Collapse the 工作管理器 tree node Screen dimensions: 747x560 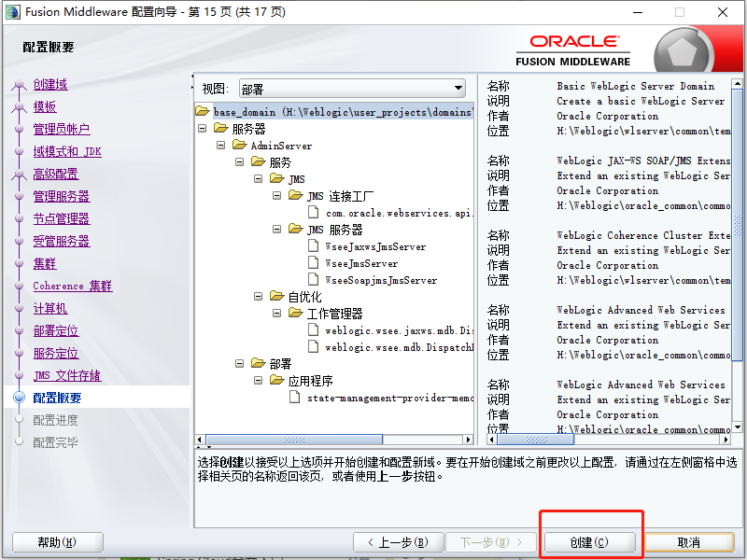pos(276,313)
